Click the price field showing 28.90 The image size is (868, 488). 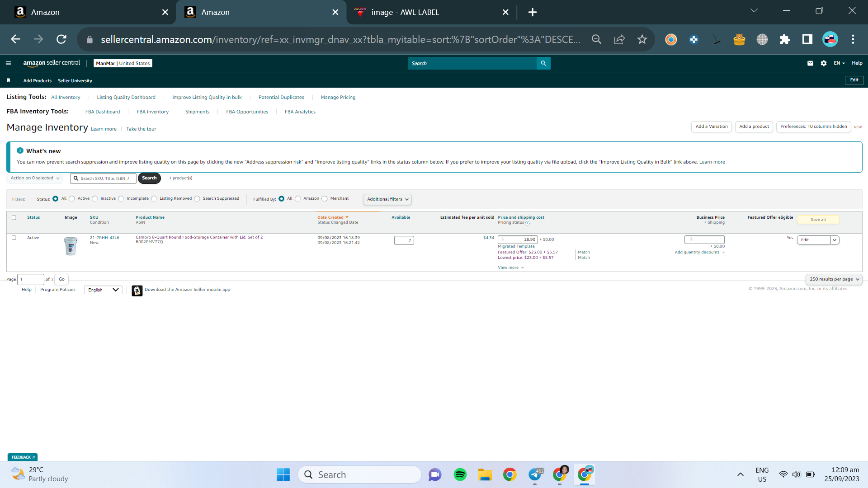point(518,240)
